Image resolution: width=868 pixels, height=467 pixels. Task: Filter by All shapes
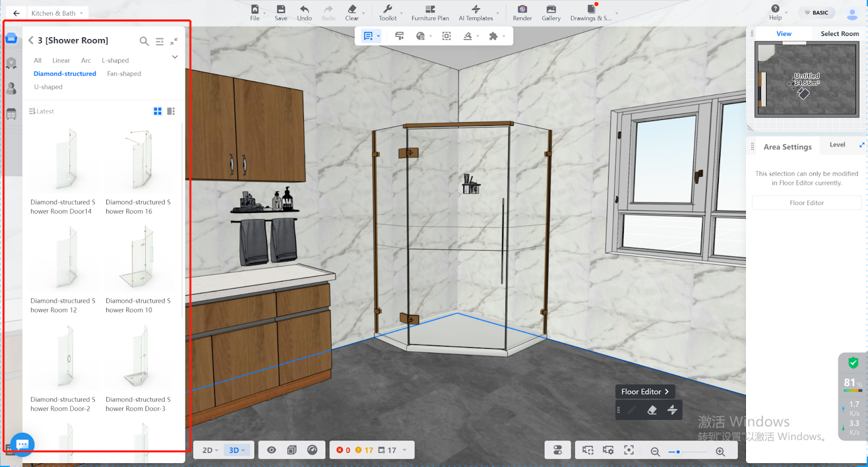coord(37,60)
